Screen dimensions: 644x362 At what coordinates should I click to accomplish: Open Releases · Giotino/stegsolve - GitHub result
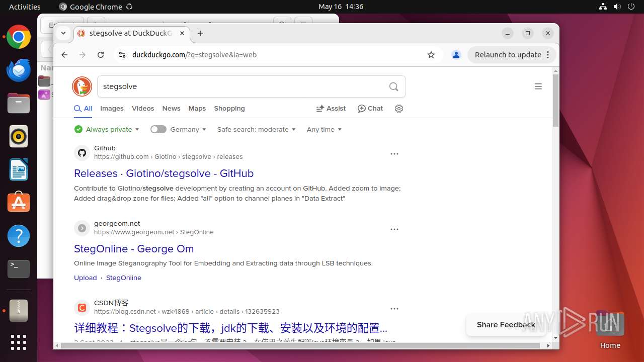164,173
